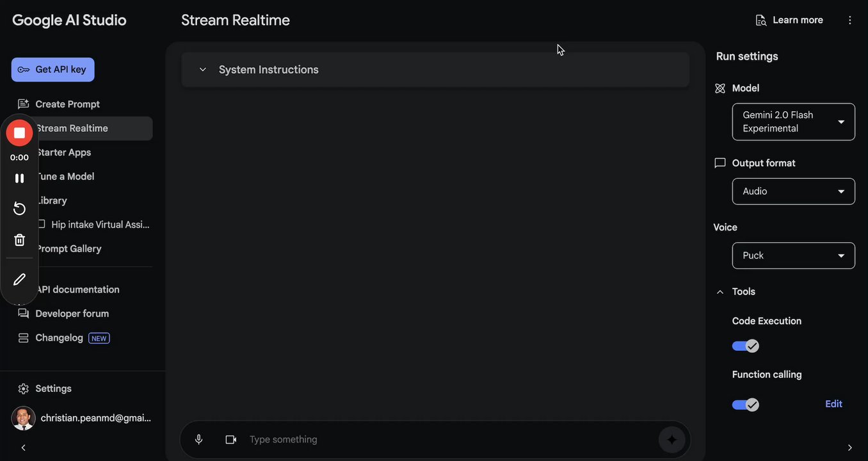The image size is (868, 461).
Task: Click inside the Type something field
Action: pyautogui.click(x=448, y=439)
